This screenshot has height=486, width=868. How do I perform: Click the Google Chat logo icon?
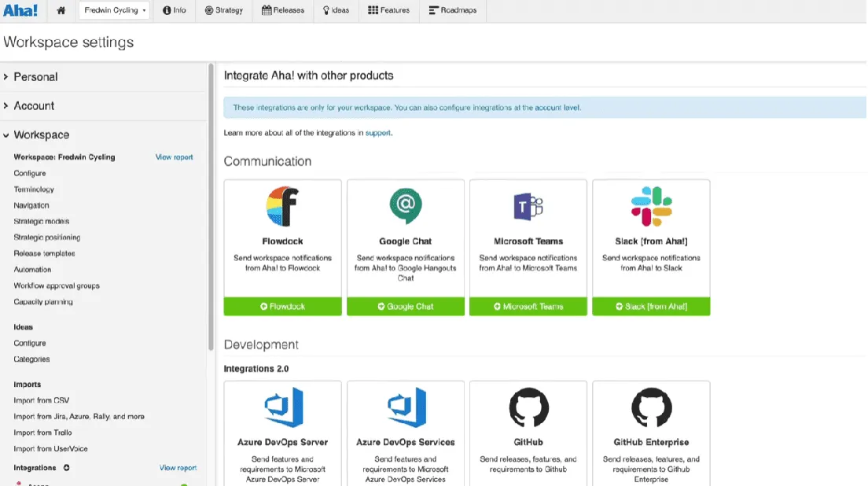tap(406, 206)
